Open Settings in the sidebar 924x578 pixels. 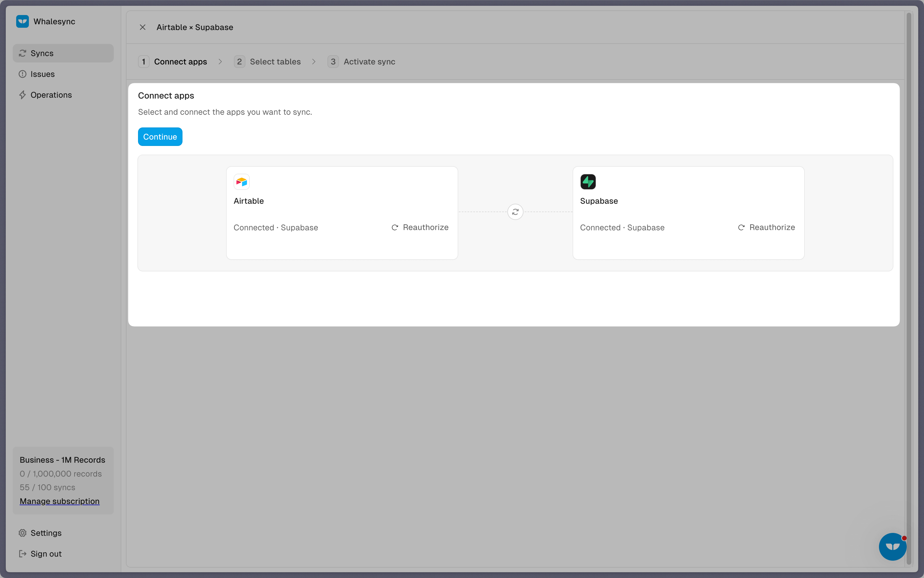(x=63, y=533)
